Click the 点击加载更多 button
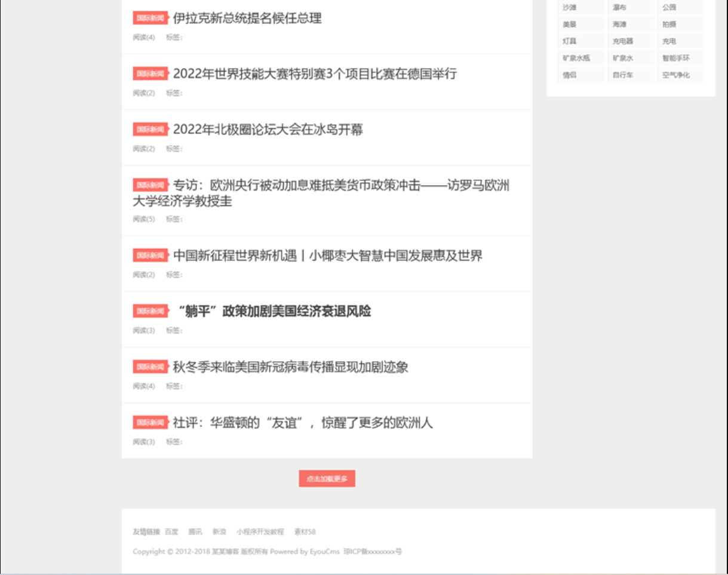Image resolution: width=728 pixels, height=575 pixels. 325,478
